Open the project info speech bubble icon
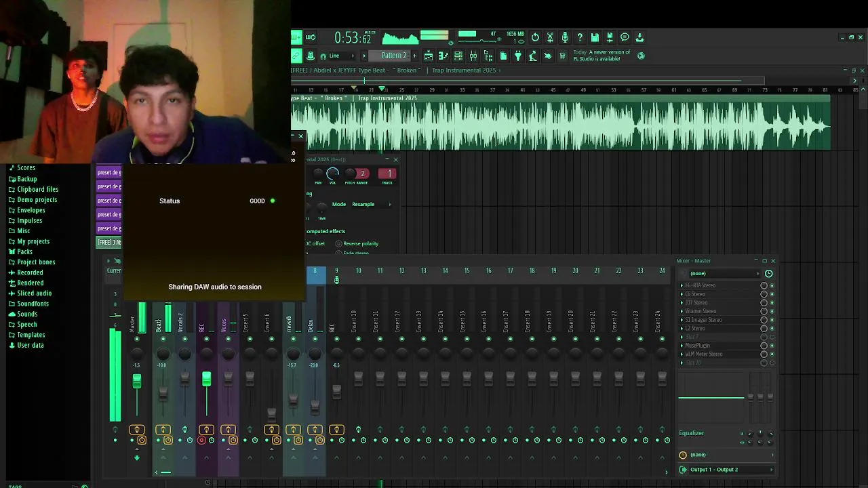Viewport: 868px width, 488px height. pyautogui.click(x=625, y=37)
